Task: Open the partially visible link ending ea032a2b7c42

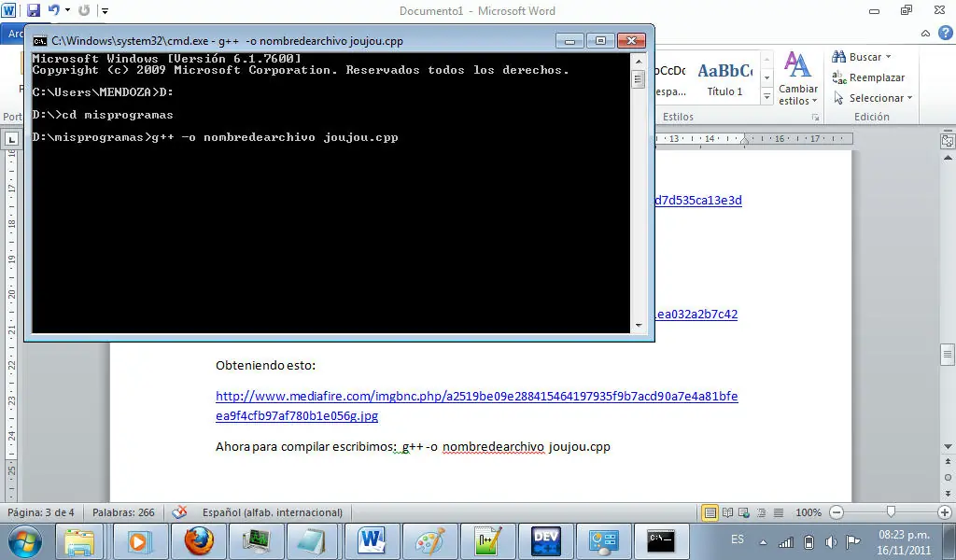Action: pos(696,314)
